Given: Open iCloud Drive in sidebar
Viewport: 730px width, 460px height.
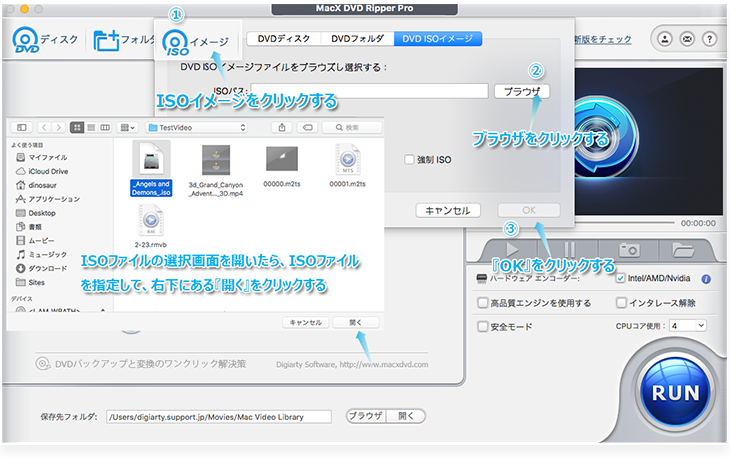Looking at the screenshot, I should (42, 171).
